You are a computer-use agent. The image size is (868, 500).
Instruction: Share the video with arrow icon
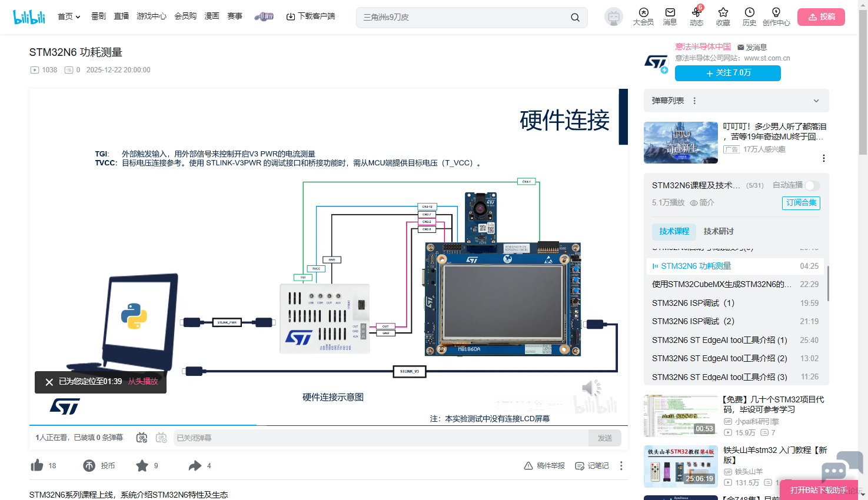(195, 466)
